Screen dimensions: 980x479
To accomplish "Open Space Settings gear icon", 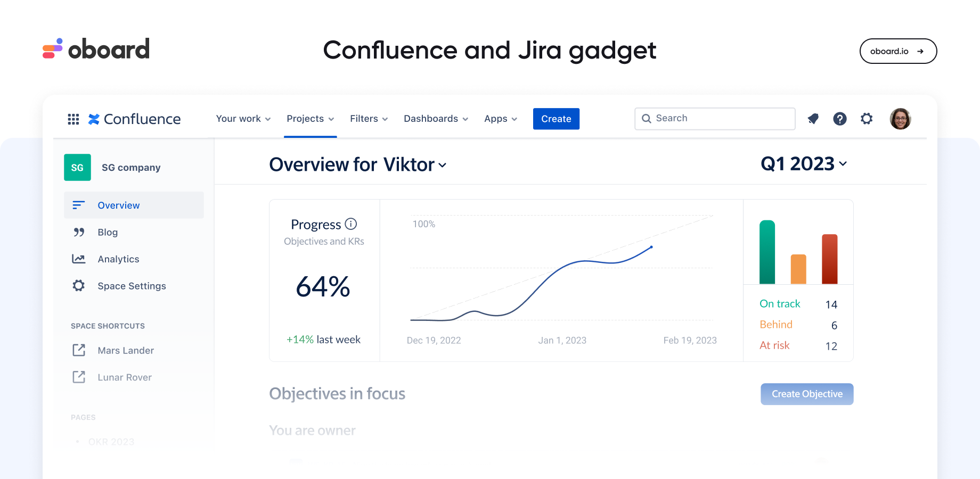I will click(78, 285).
